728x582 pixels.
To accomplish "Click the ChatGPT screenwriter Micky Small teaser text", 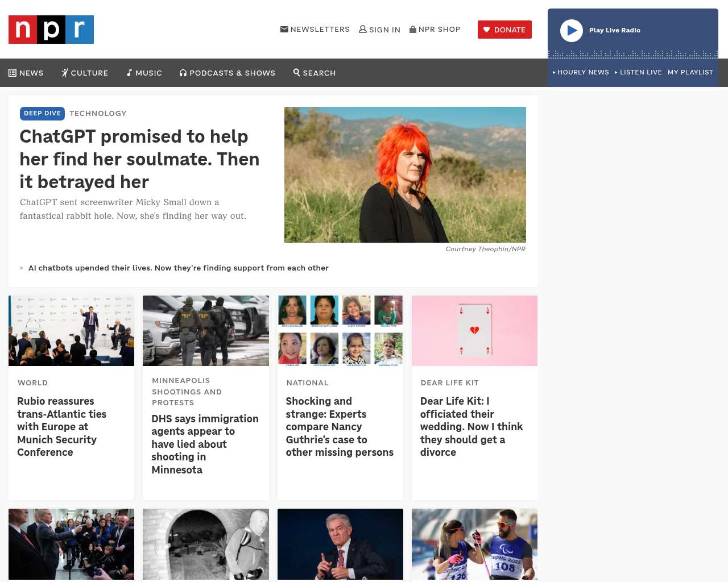I will [x=133, y=209].
